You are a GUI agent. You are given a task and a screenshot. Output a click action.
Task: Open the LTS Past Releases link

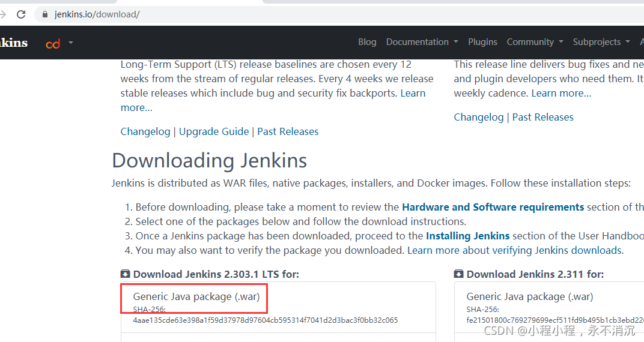(x=288, y=131)
